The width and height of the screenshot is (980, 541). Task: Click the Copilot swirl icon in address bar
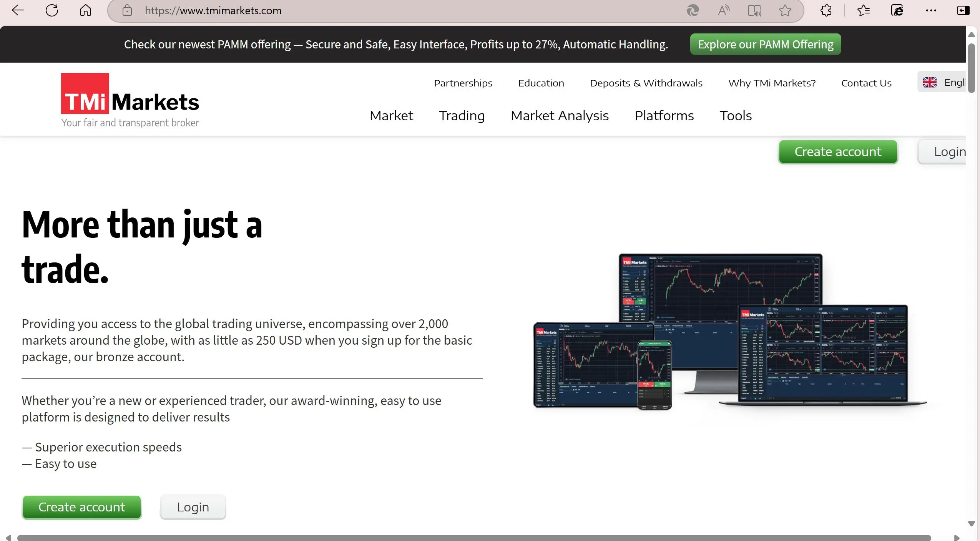pyautogui.click(x=693, y=10)
